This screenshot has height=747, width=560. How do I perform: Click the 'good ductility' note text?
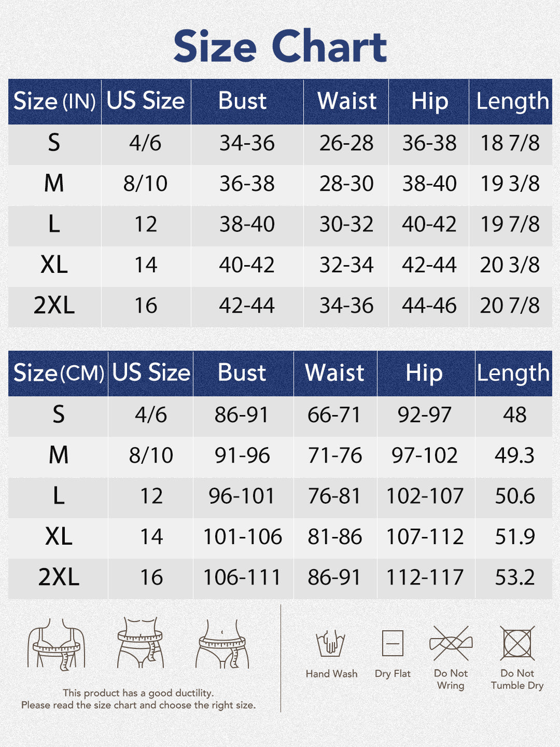(x=138, y=693)
